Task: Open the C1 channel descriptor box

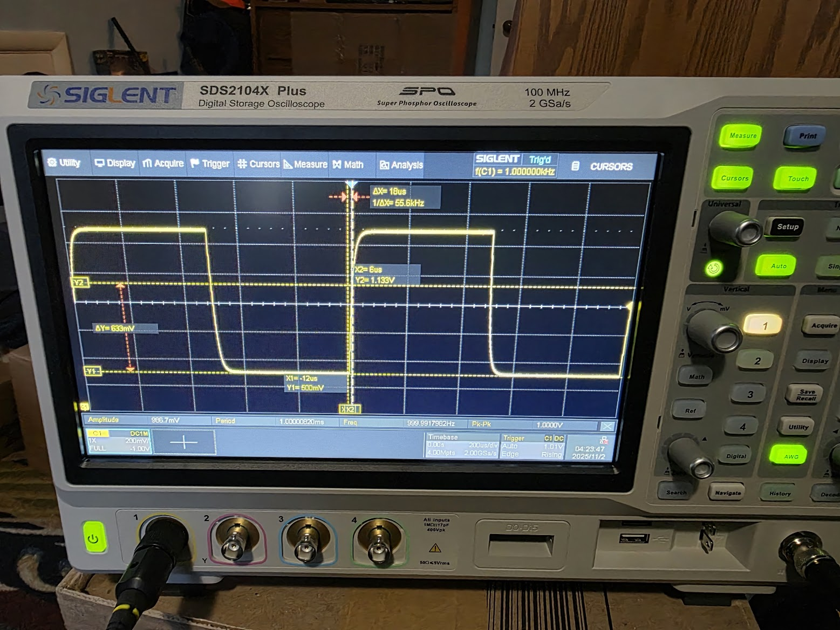Action: (119, 441)
